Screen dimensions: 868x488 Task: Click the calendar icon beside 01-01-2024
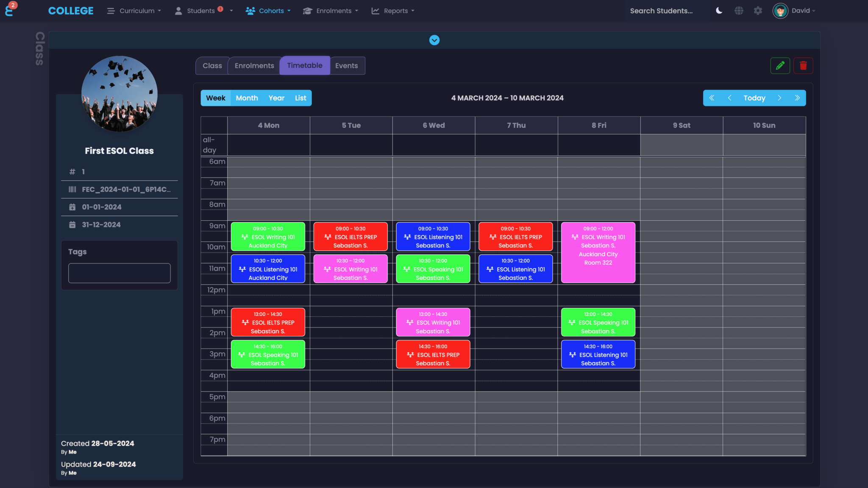[x=72, y=207]
